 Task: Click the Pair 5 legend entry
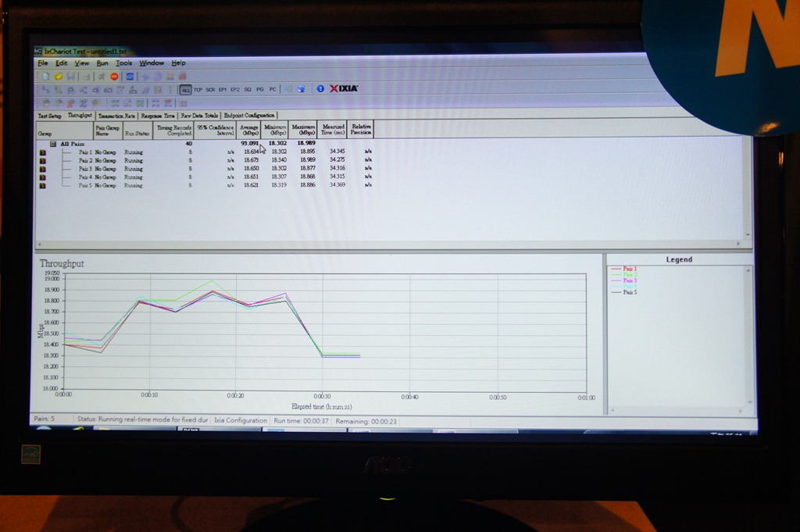coord(624,292)
